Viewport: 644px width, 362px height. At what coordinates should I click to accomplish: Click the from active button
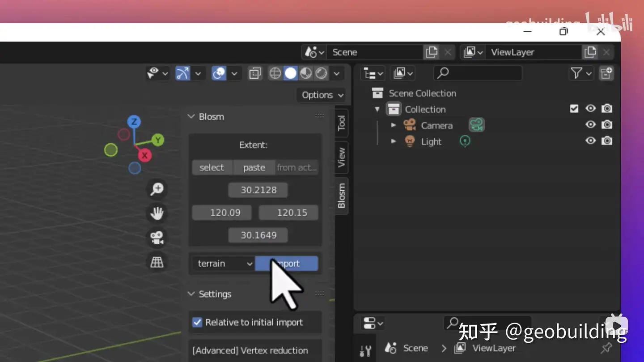[x=297, y=167]
